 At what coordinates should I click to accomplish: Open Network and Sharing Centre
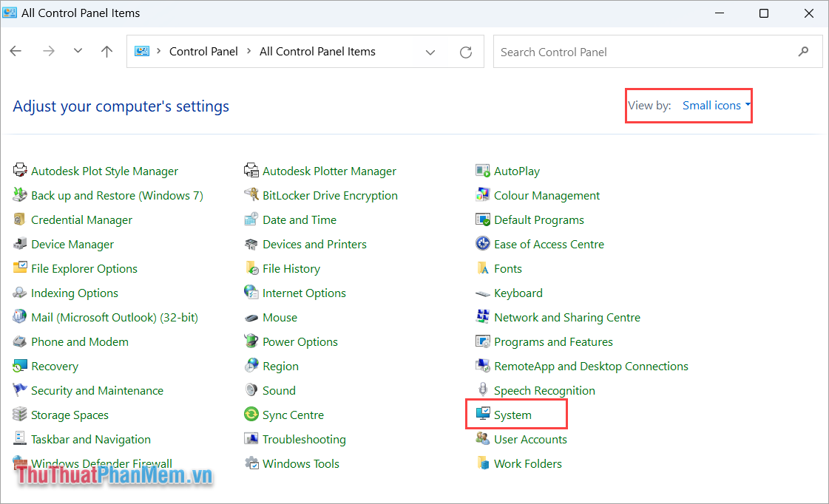click(x=566, y=317)
